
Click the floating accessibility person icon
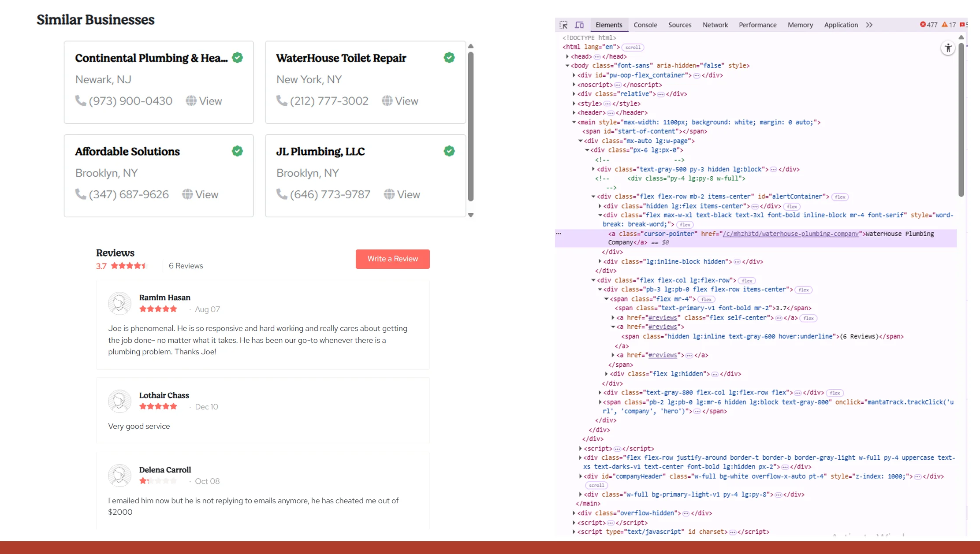click(x=948, y=48)
